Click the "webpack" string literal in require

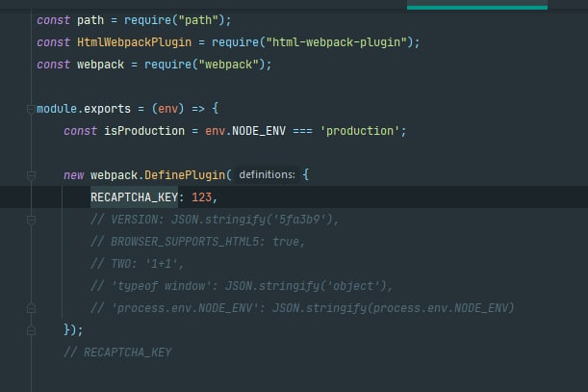228,65
